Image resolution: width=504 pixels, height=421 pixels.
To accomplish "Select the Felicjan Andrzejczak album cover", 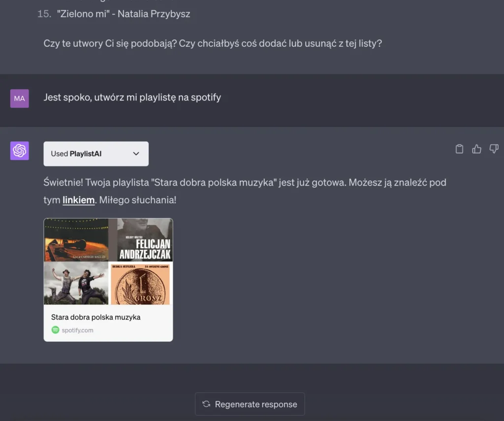I will click(x=141, y=240).
